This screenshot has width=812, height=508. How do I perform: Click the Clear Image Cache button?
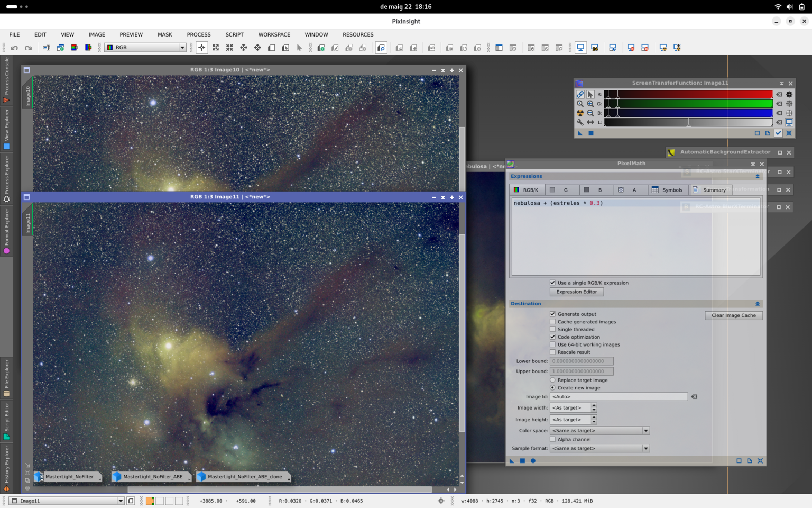[734, 315]
